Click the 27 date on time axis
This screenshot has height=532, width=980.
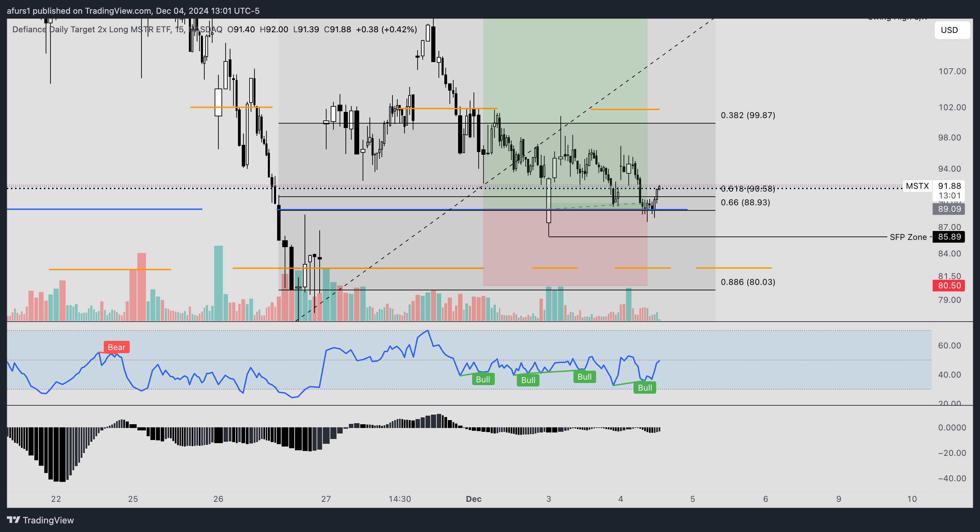point(326,499)
